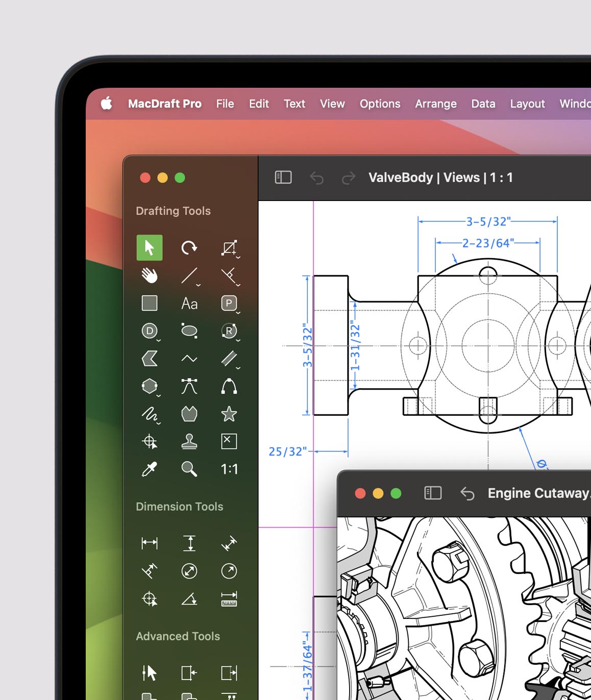
Task: Click undo arrow in Engine Cutaway window
Action: pyautogui.click(x=467, y=493)
